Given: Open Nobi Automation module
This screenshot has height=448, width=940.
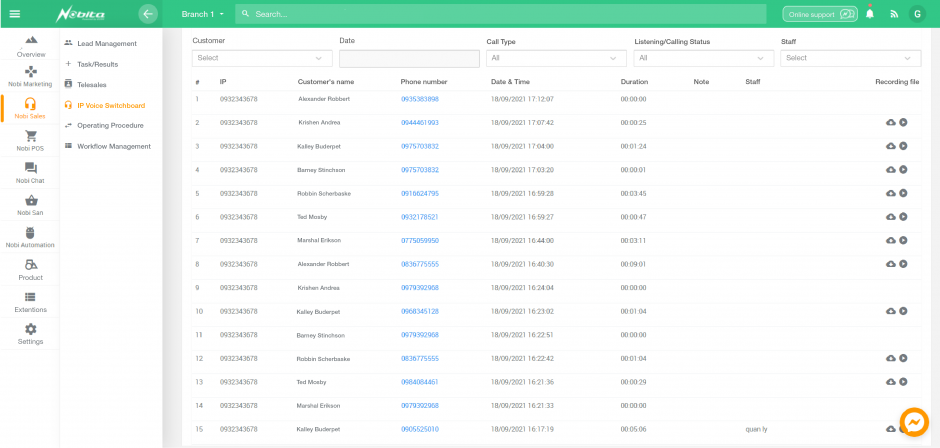Looking at the screenshot, I should 31,237.
